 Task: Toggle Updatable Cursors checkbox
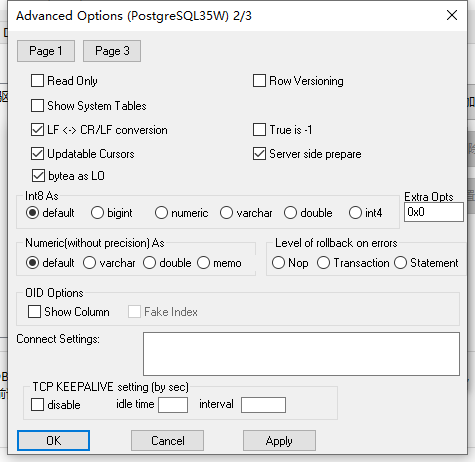[37, 154]
